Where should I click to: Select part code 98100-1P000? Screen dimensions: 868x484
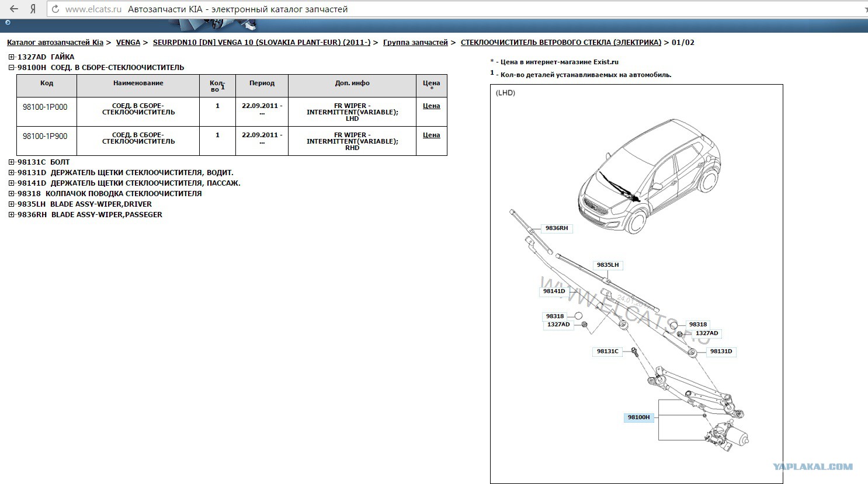(45, 107)
